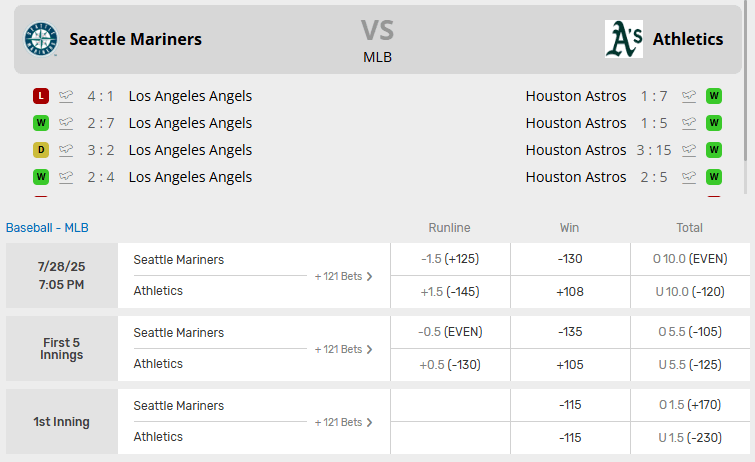Click the yellow D result badge
The image size is (755, 462).
coord(41,151)
